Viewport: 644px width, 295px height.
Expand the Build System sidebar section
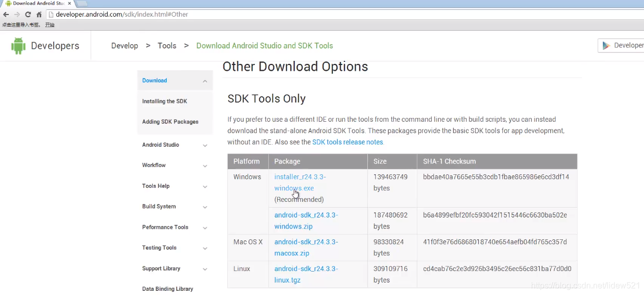(x=205, y=207)
